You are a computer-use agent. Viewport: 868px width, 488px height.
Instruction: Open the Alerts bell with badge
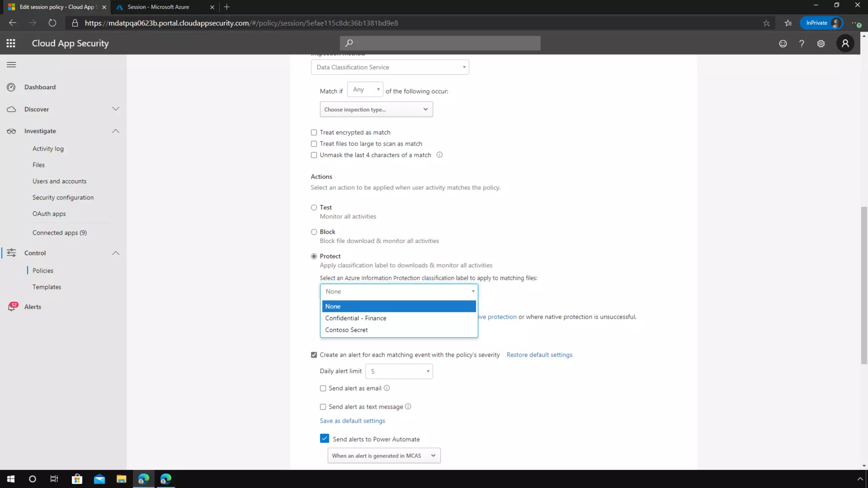12,307
